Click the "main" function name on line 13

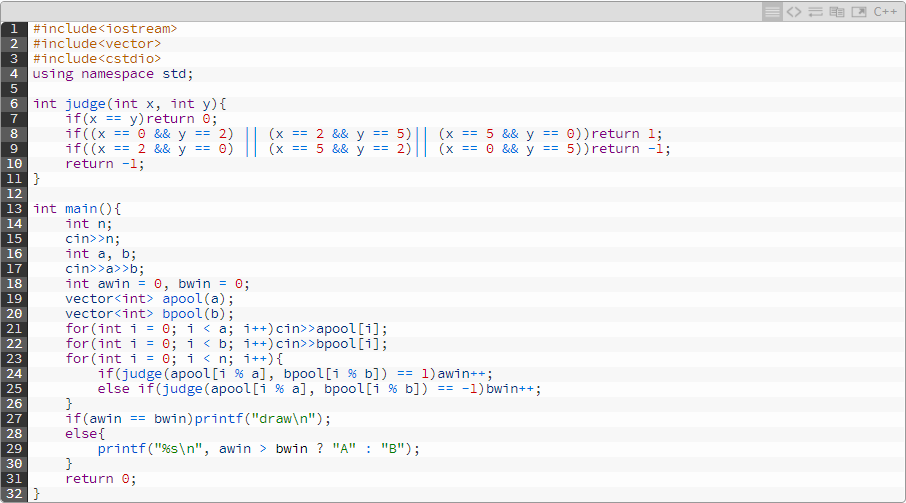tap(81, 209)
